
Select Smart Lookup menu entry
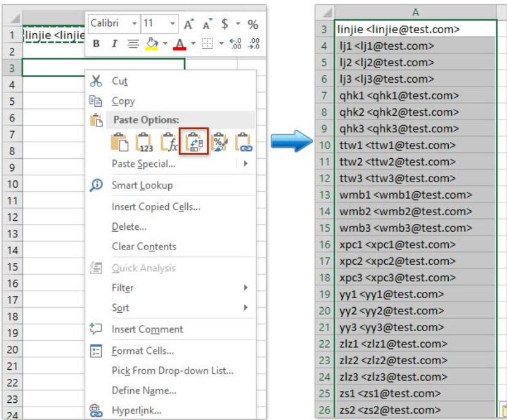point(171,185)
